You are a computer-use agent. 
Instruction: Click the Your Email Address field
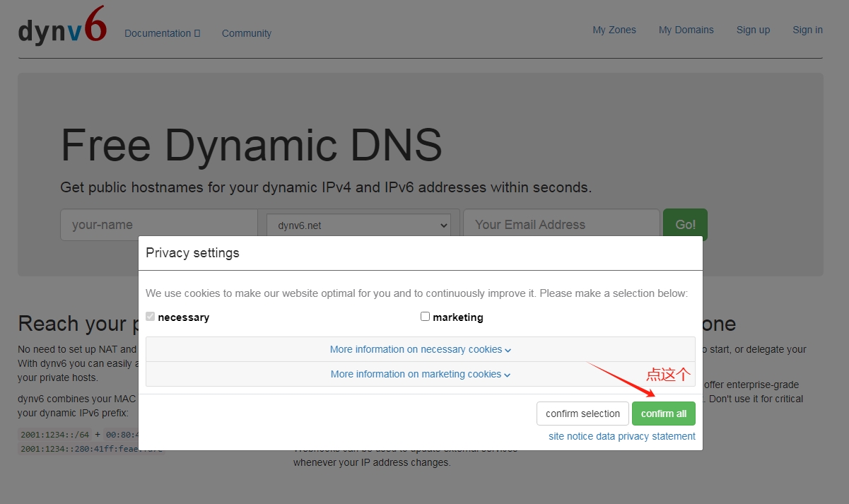click(x=561, y=225)
